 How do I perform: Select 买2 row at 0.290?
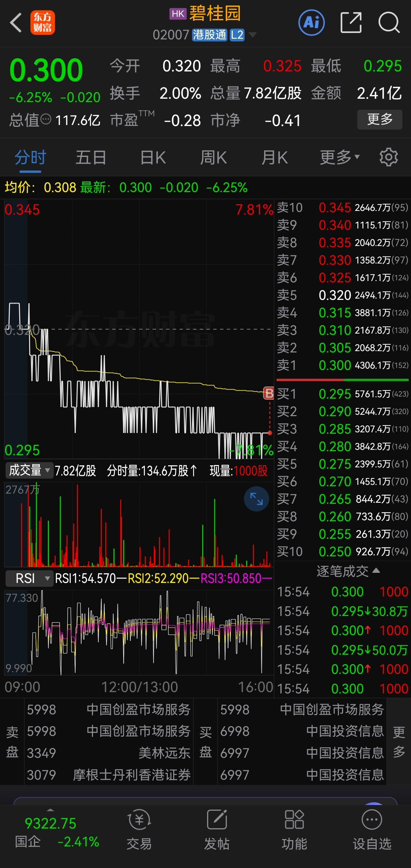343,411
